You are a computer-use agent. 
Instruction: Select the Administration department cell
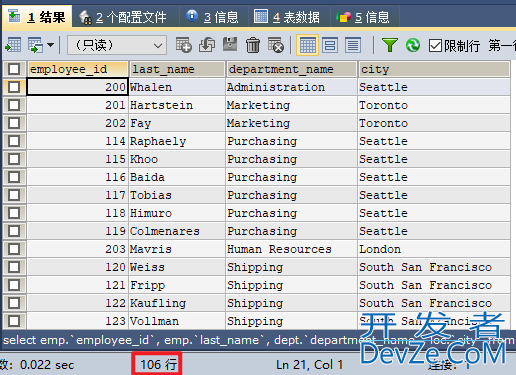[292, 87]
